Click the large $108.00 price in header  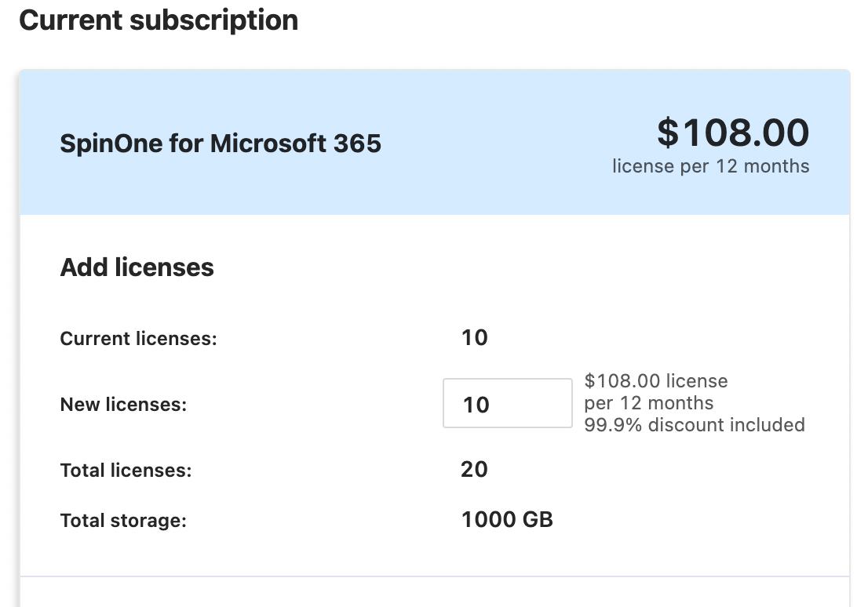coord(733,133)
